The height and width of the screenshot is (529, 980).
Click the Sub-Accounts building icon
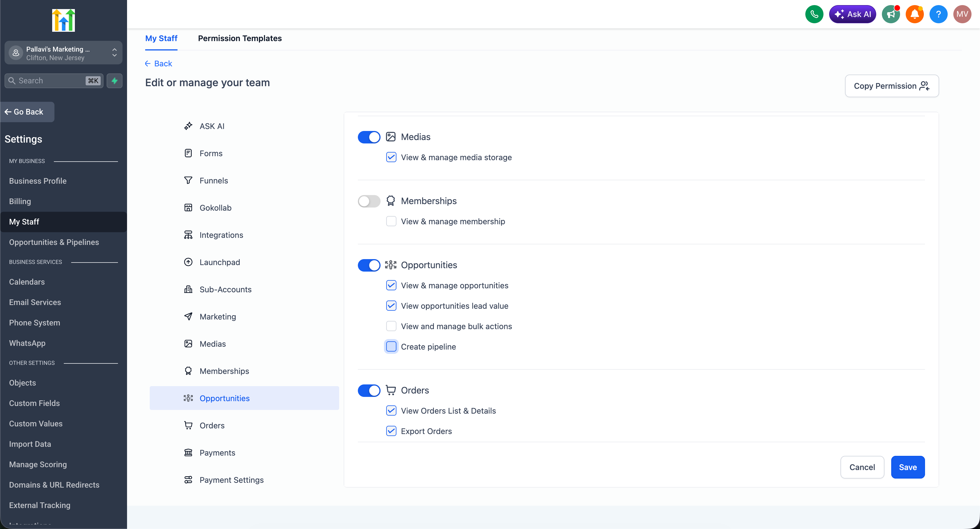pos(188,289)
